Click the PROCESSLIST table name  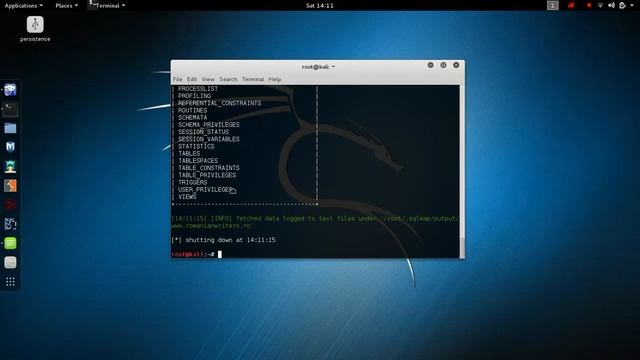[198, 89]
